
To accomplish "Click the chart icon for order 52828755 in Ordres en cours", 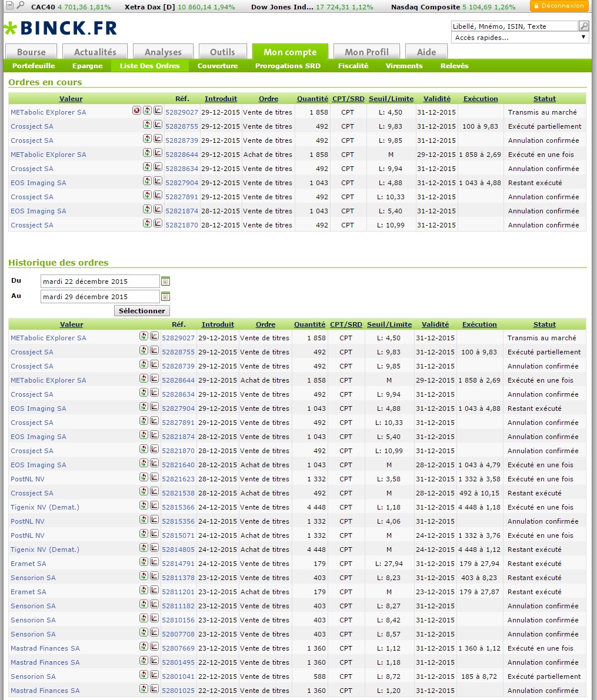I will pos(158,125).
